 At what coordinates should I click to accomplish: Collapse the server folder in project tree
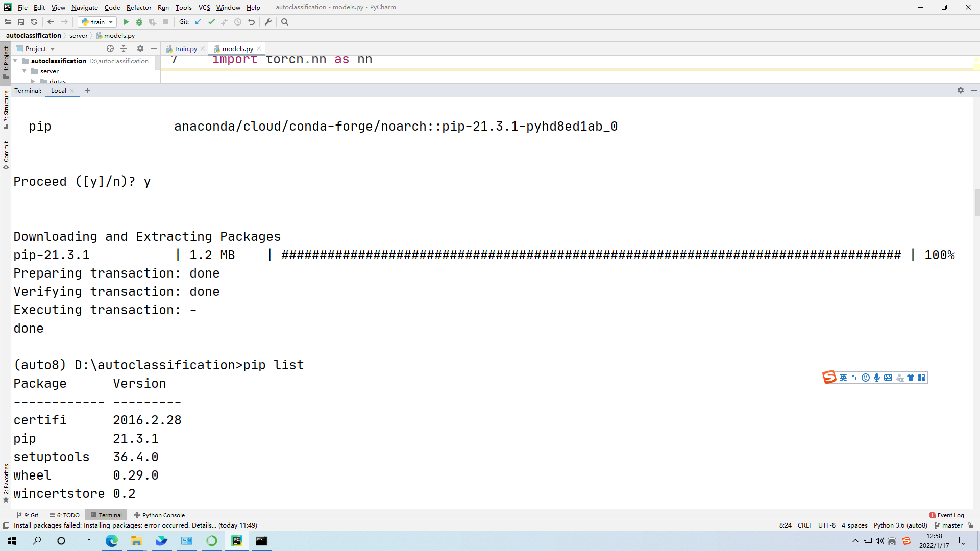point(24,71)
